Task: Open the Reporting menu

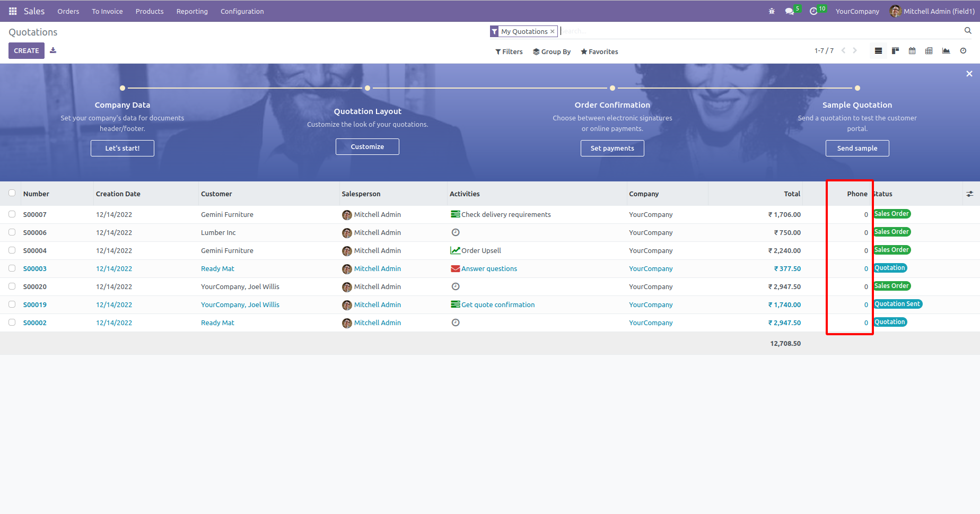Action: coord(192,11)
